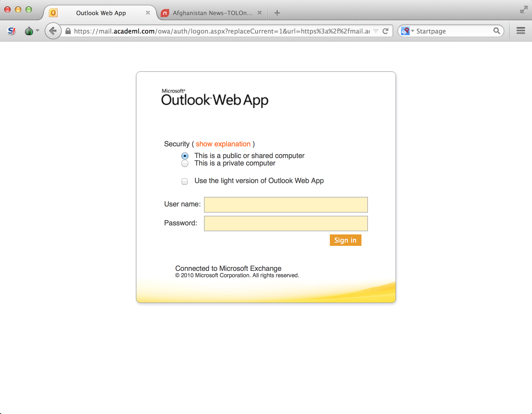Switch to Afghanistan News-TOLOnews tab
Image resolution: width=532 pixels, height=414 pixels.
tap(213, 13)
